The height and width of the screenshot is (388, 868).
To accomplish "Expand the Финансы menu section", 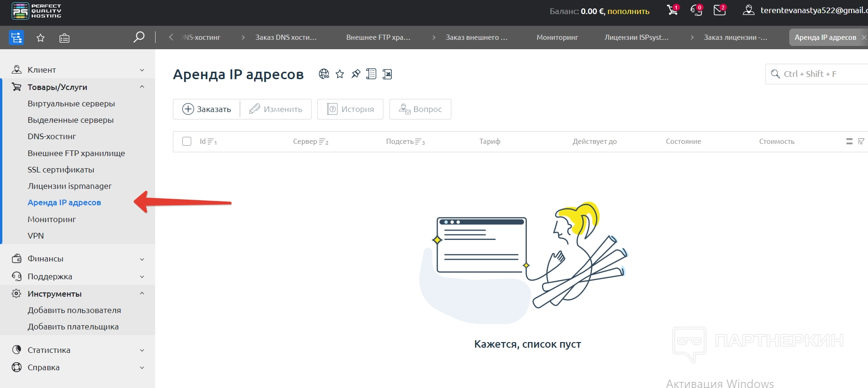I will point(77,259).
